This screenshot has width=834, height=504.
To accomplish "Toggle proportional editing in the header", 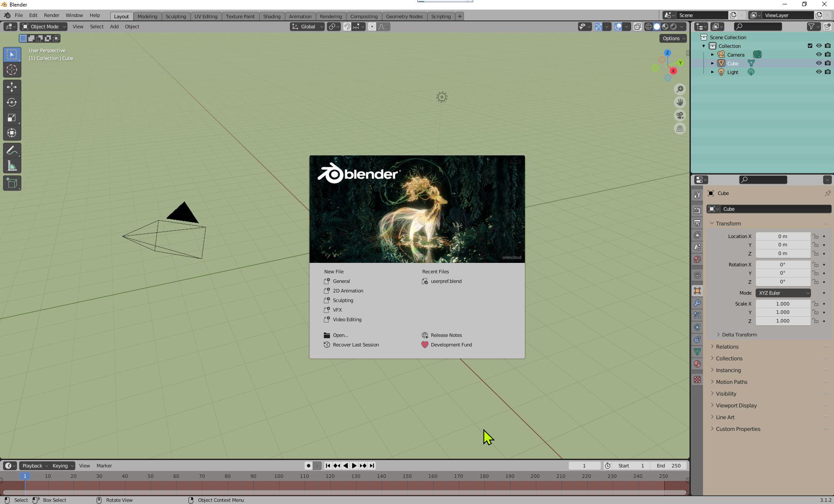I will (x=372, y=27).
